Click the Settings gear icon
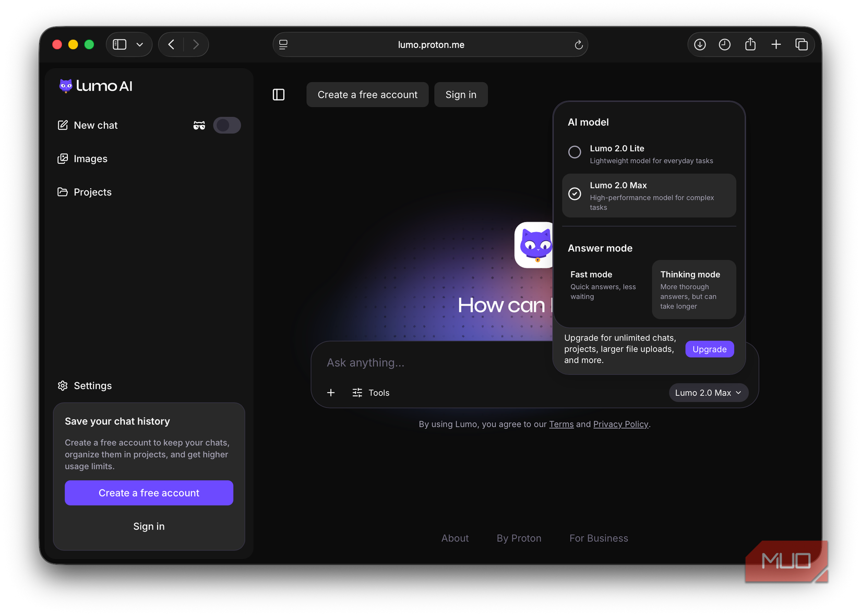Viewport: 861px width, 616px height. (63, 385)
